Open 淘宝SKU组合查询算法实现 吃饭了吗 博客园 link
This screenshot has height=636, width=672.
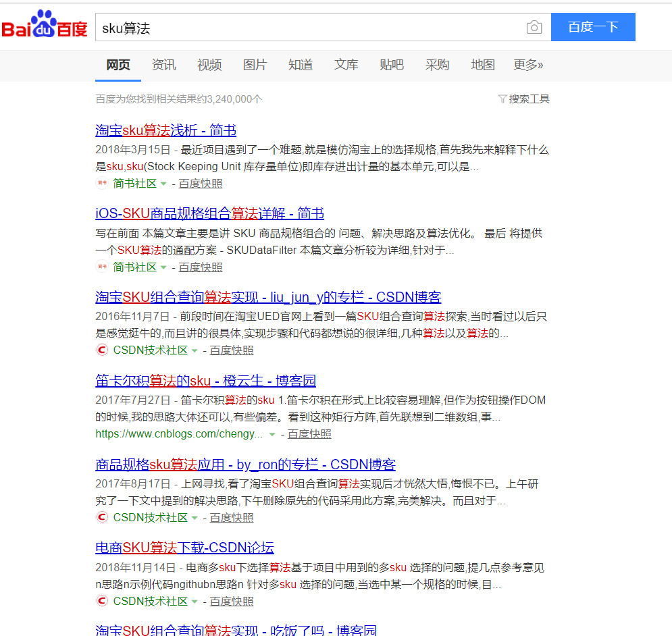(x=236, y=630)
